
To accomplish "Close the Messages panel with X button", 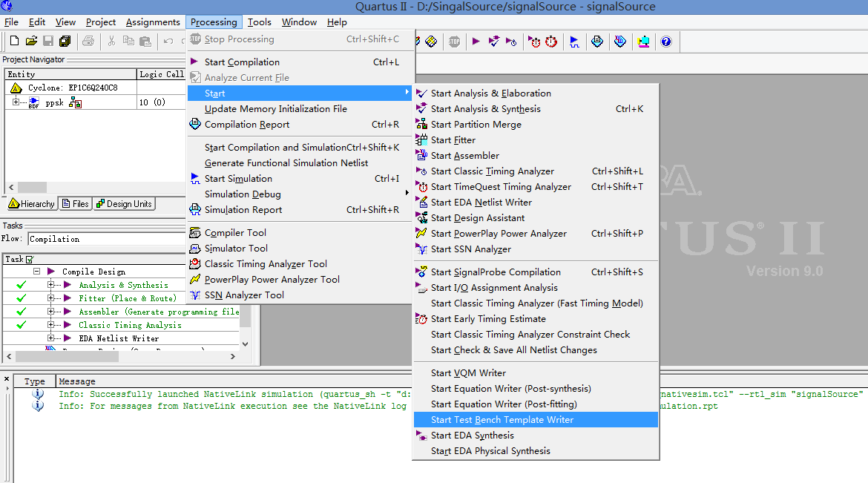I will click(7, 379).
